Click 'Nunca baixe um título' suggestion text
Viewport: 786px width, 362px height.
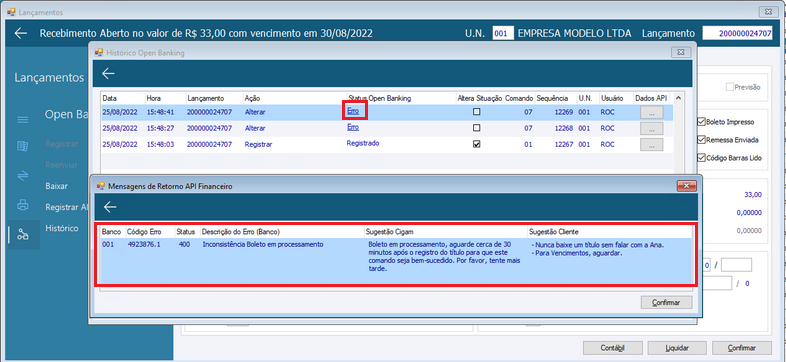(598, 245)
